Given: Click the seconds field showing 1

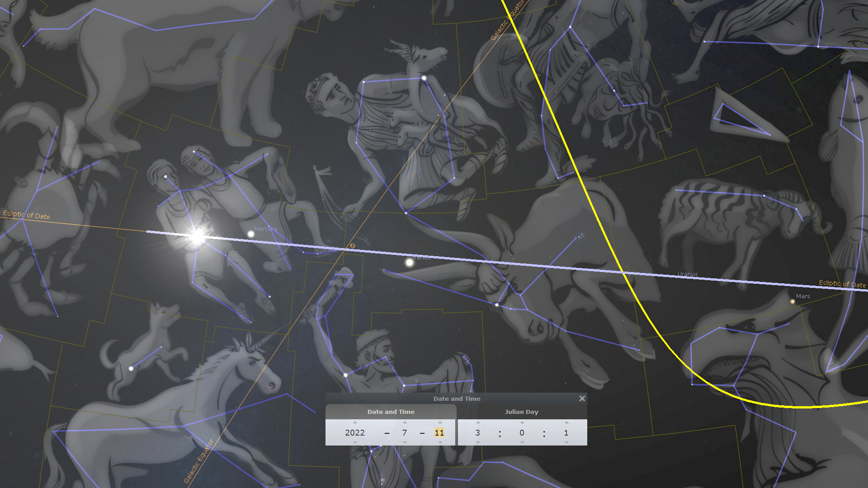Looking at the screenshot, I should point(566,432).
